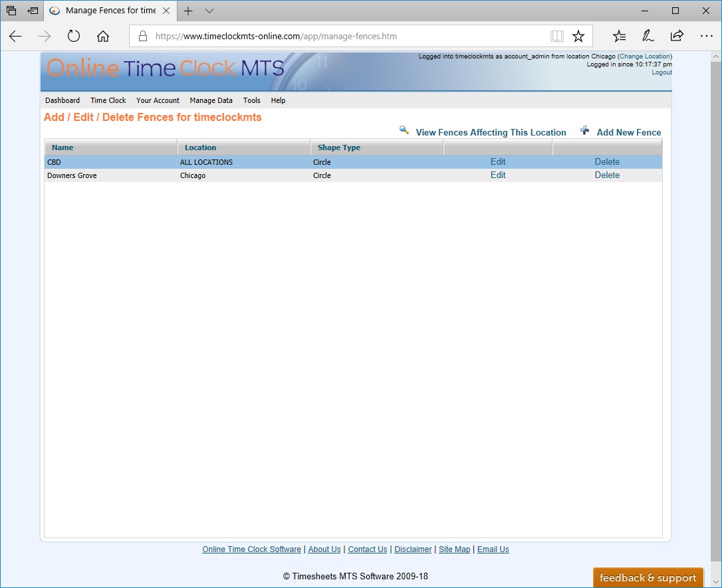Click the magnifier icon beside View Fences
The height and width of the screenshot is (588, 722).
pos(404,130)
